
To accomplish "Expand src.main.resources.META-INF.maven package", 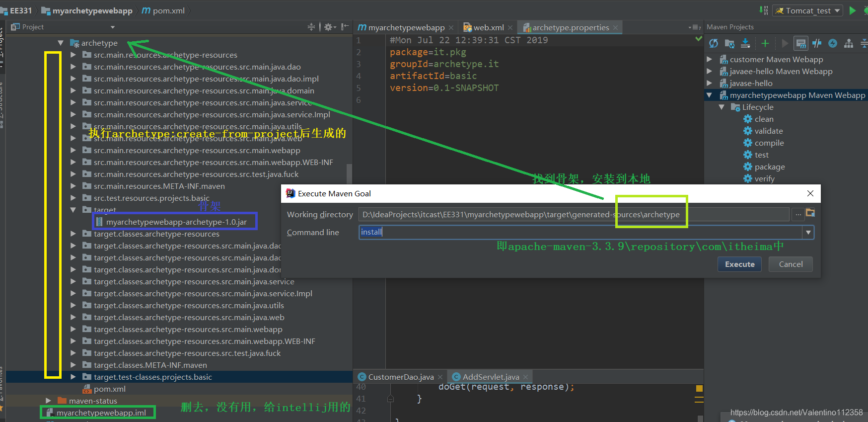I will 73,186.
